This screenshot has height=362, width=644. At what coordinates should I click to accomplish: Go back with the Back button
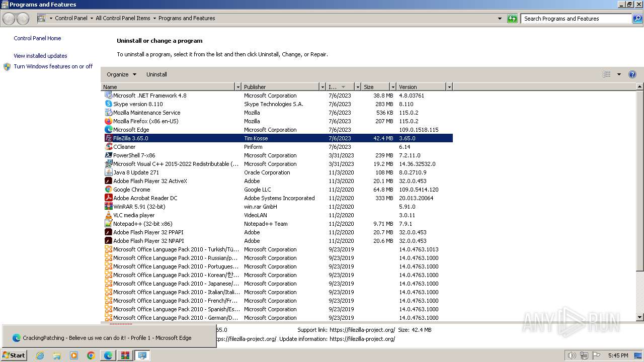tap(9, 19)
